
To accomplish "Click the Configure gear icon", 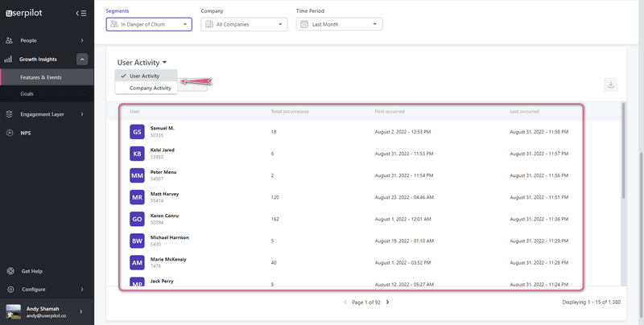I will [x=10, y=290].
